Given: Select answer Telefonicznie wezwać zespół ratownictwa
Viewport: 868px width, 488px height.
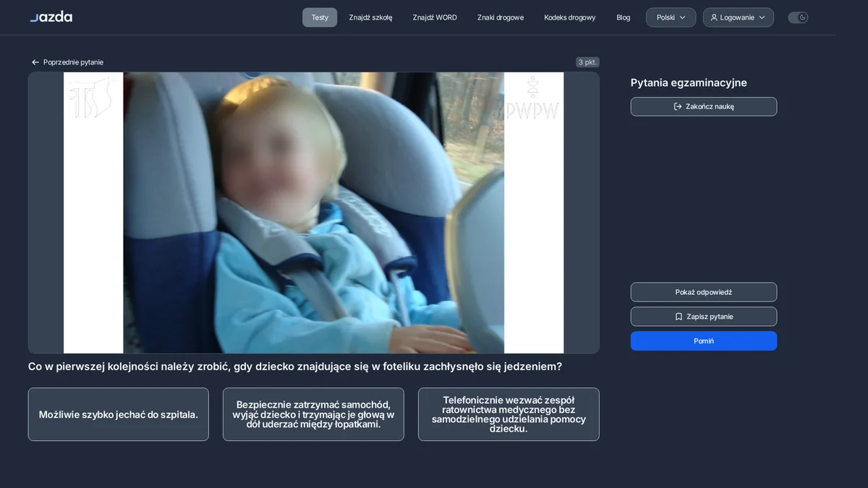Looking at the screenshot, I should point(509,414).
